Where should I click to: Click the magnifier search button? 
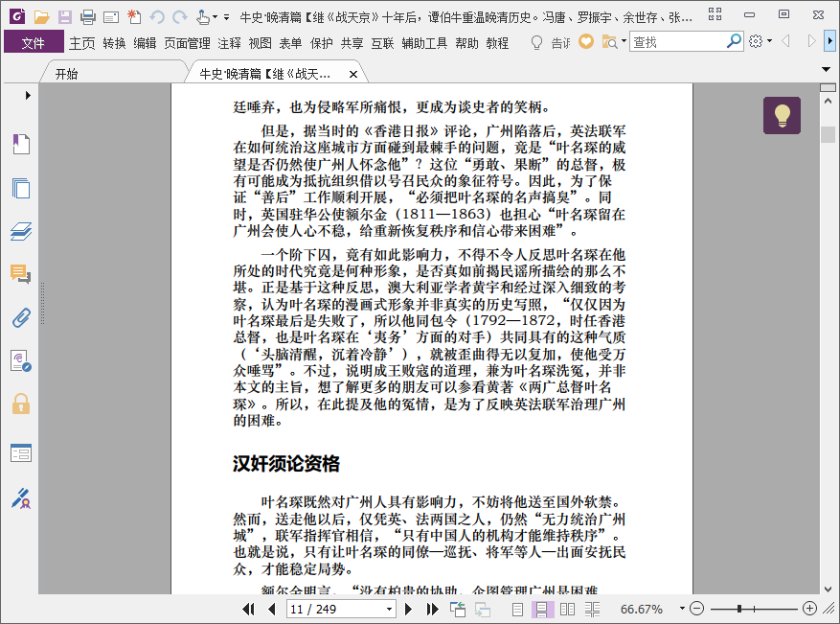point(734,41)
